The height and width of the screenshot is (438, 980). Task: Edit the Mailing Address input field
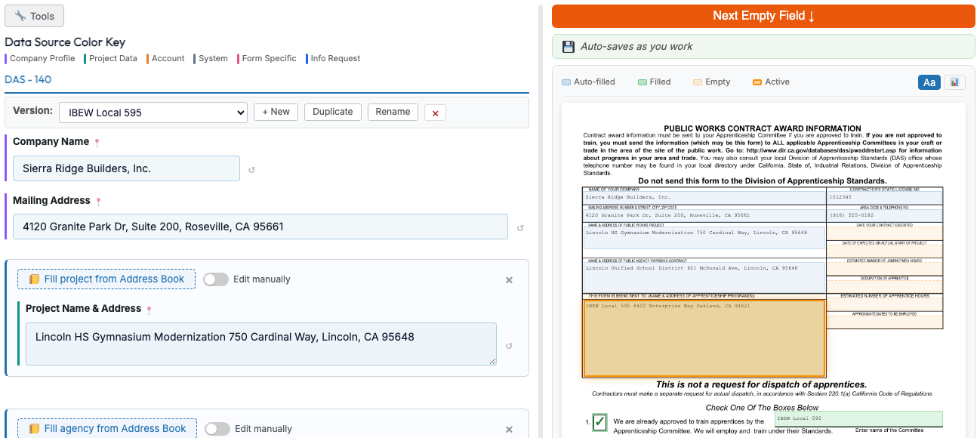click(260, 227)
